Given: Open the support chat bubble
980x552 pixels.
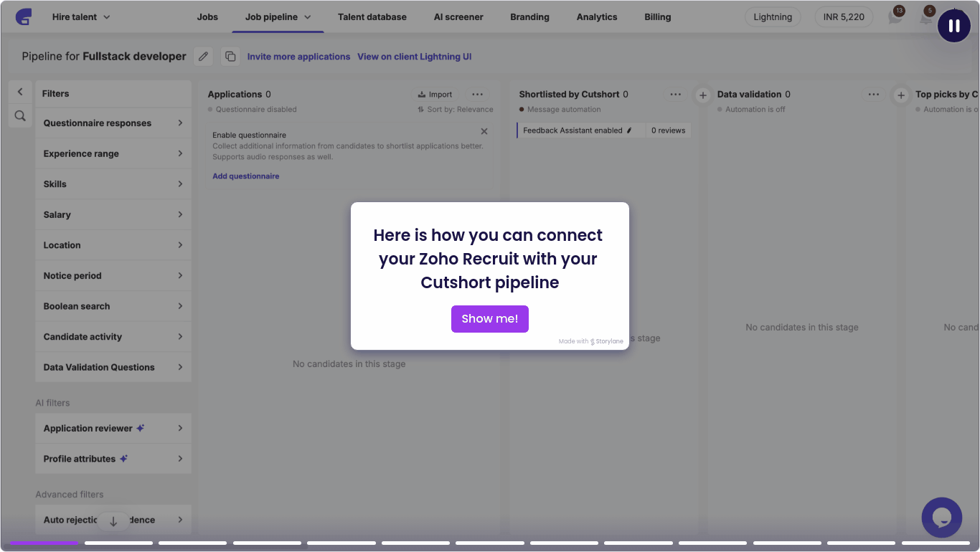Looking at the screenshot, I should point(942,518).
